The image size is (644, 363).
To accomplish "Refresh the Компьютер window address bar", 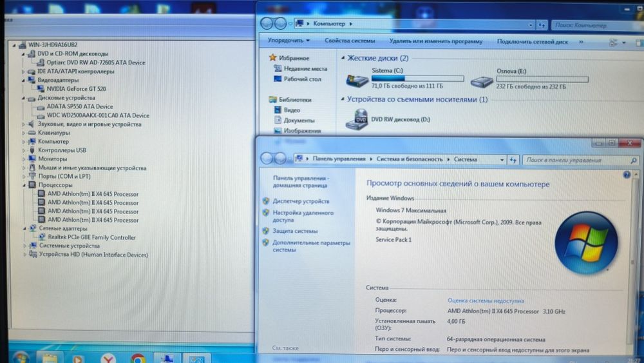I will (542, 25).
